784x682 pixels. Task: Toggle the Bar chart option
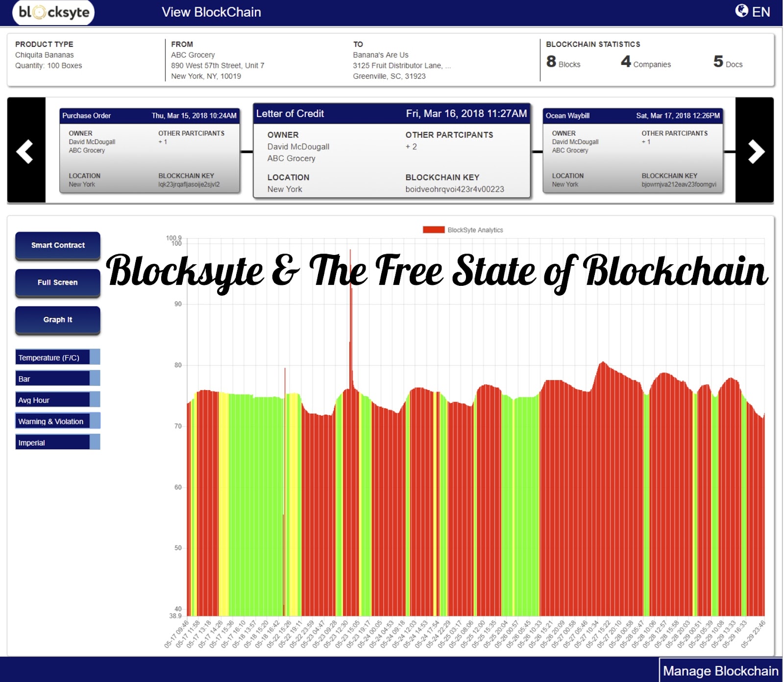pyautogui.click(x=58, y=379)
